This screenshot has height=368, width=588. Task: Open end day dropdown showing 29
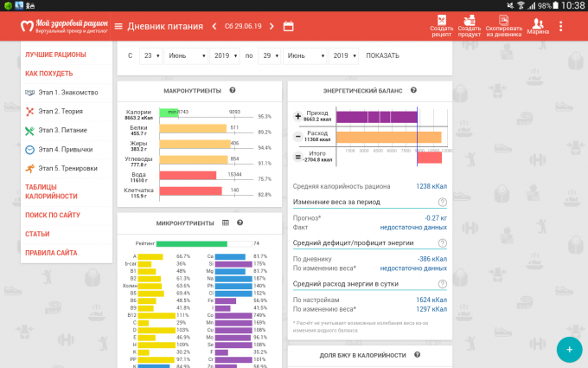point(271,55)
